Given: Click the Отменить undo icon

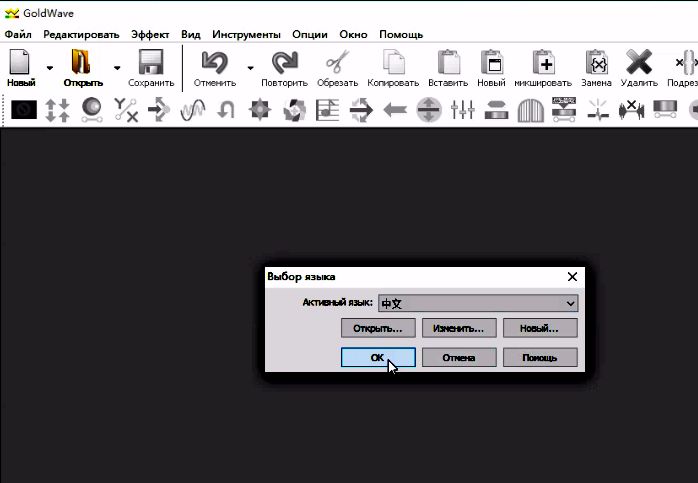Looking at the screenshot, I should coord(215,62).
